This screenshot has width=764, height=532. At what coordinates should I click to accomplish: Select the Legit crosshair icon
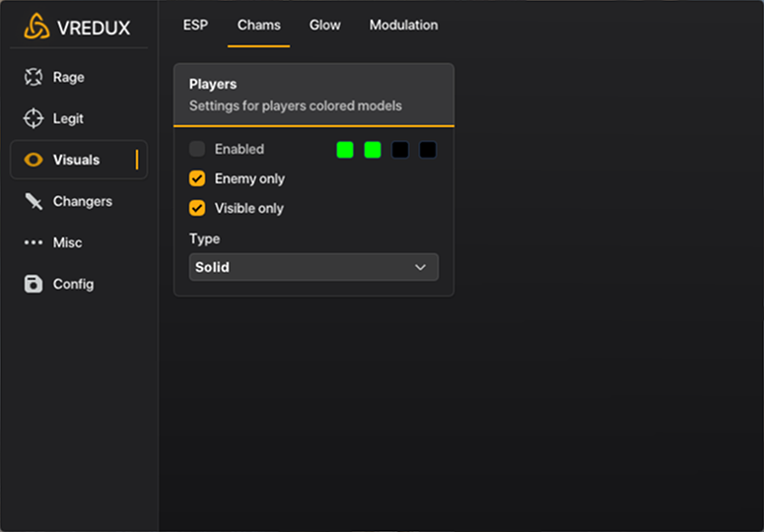[x=34, y=118]
